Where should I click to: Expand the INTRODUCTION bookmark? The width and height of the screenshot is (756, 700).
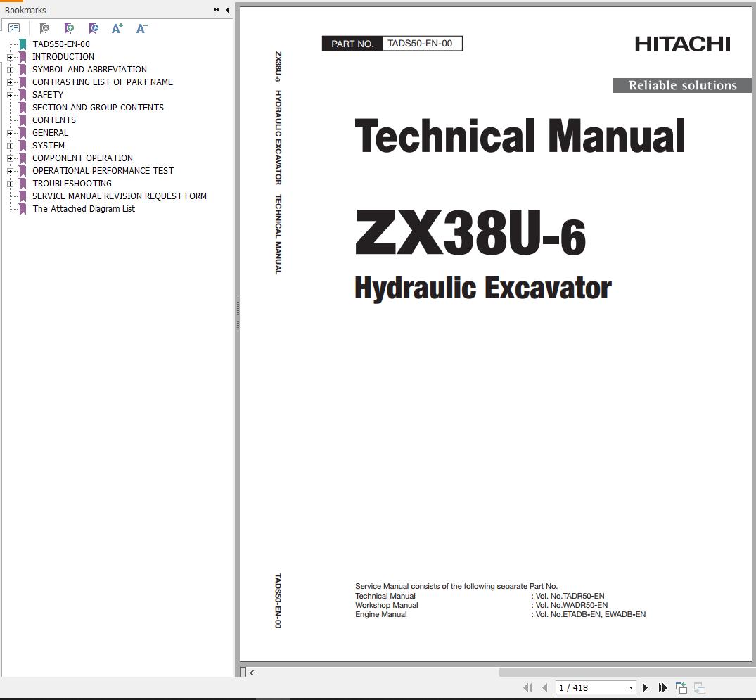pyautogui.click(x=9, y=56)
